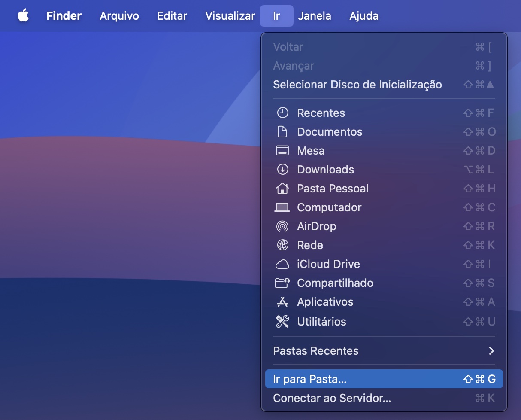Select Computador using the display icon
Screen dimensions: 521x420
[282, 207]
